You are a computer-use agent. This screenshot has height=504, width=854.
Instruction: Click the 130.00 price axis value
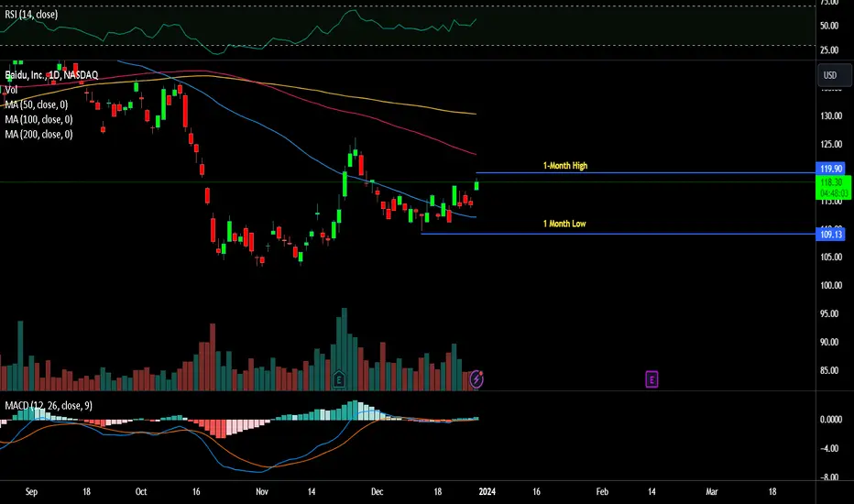830,116
